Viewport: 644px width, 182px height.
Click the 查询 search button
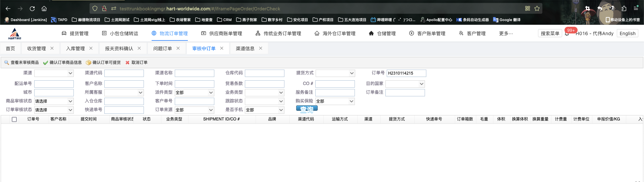click(x=307, y=109)
